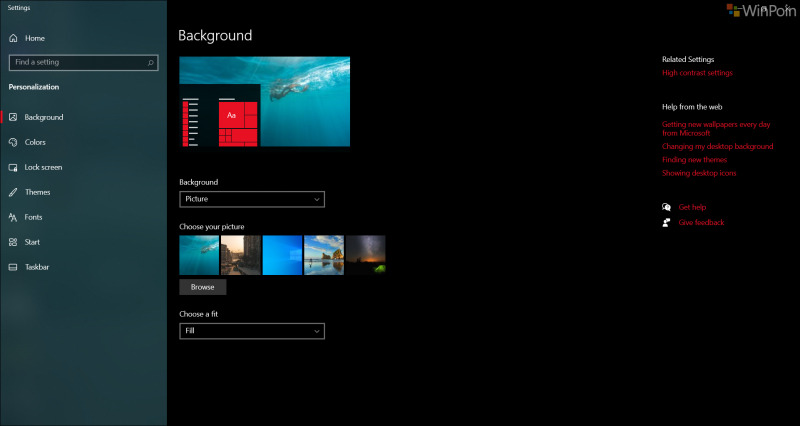Screen dimensions: 800x426
Task: Click the Home icon in sidebar
Action: point(13,38)
